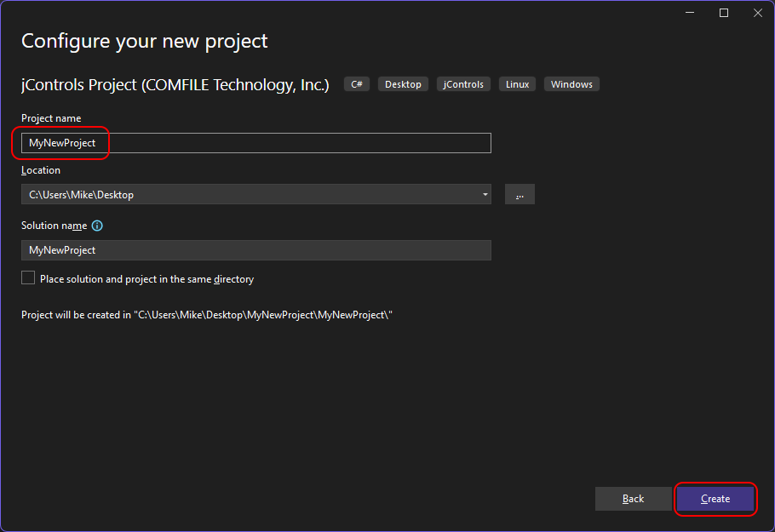Focus the Project name text field
This screenshot has height=532, width=775.
click(255, 143)
